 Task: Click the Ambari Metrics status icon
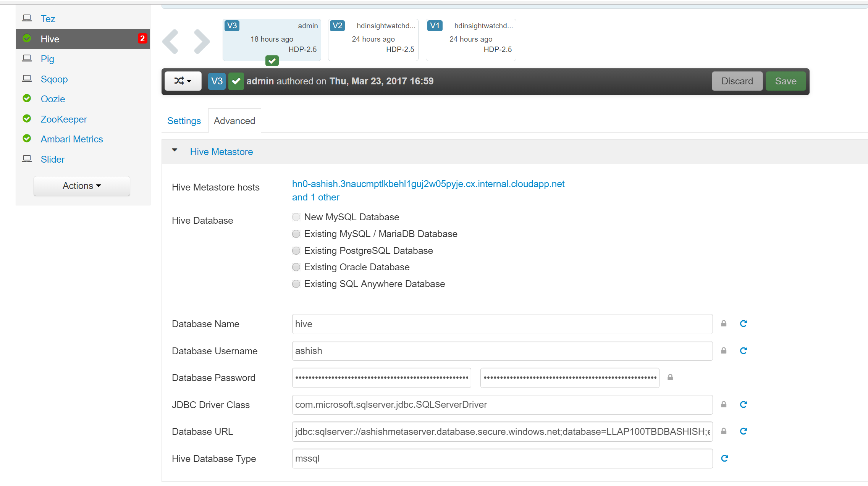(27, 138)
